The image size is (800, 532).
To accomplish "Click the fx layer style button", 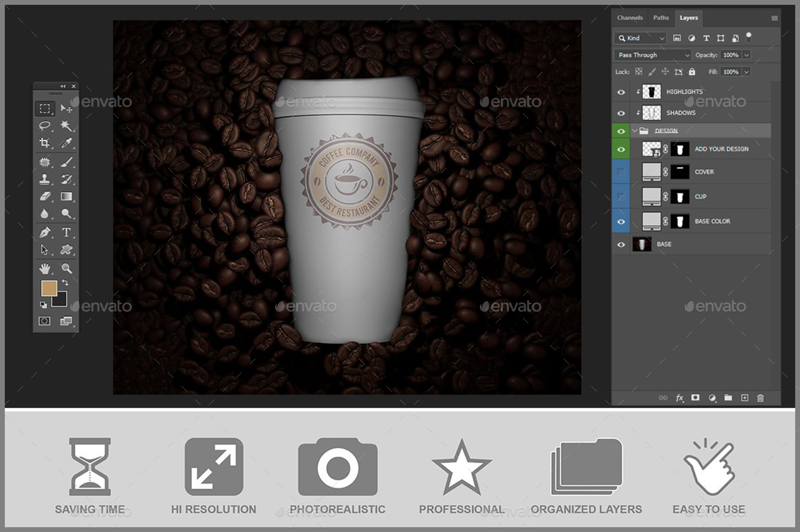I will coord(680,398).
